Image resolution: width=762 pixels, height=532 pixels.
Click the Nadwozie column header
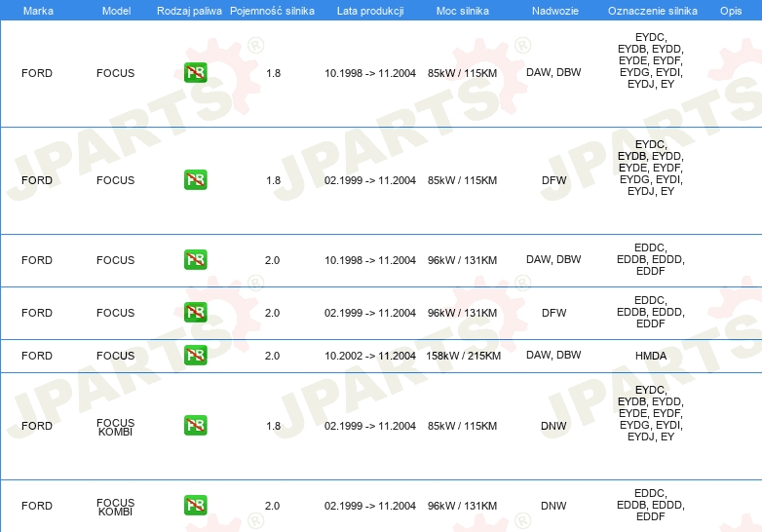tap(555, 11)
